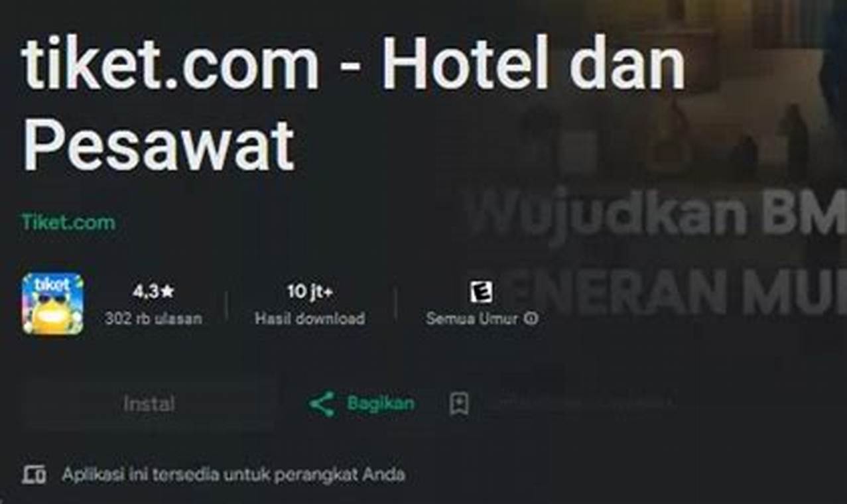Open the Semua Umur rating label
The height and width of the screenshot is (504, 847).
473,319
